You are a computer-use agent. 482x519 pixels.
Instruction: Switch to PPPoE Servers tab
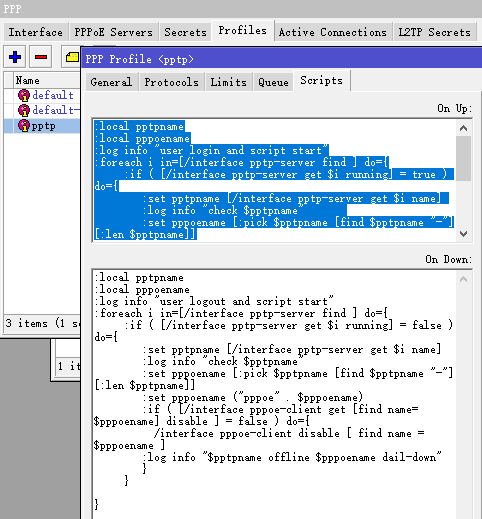point(114,32)
